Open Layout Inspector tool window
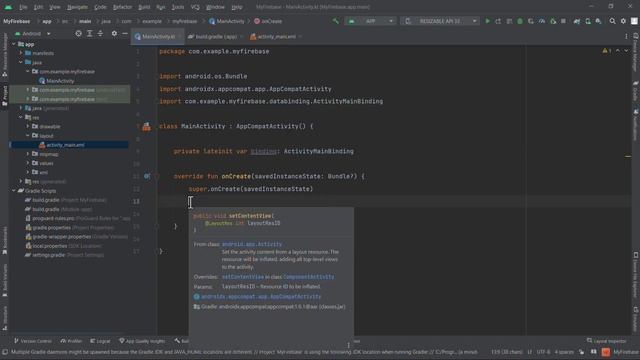Viewport: 640px width, 360px height. (607, 341)
